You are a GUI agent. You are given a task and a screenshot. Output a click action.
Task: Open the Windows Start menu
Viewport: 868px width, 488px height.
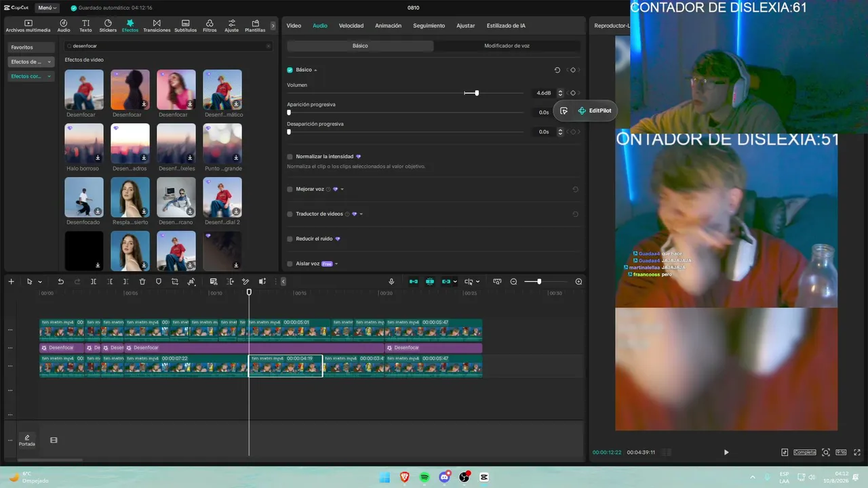tap(384, 477)
